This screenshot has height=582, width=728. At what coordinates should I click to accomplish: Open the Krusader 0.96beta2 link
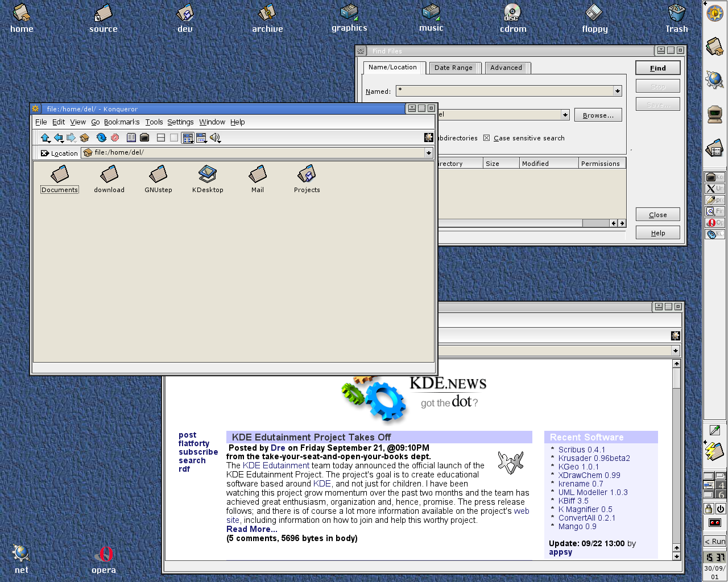tap(594, 458)
